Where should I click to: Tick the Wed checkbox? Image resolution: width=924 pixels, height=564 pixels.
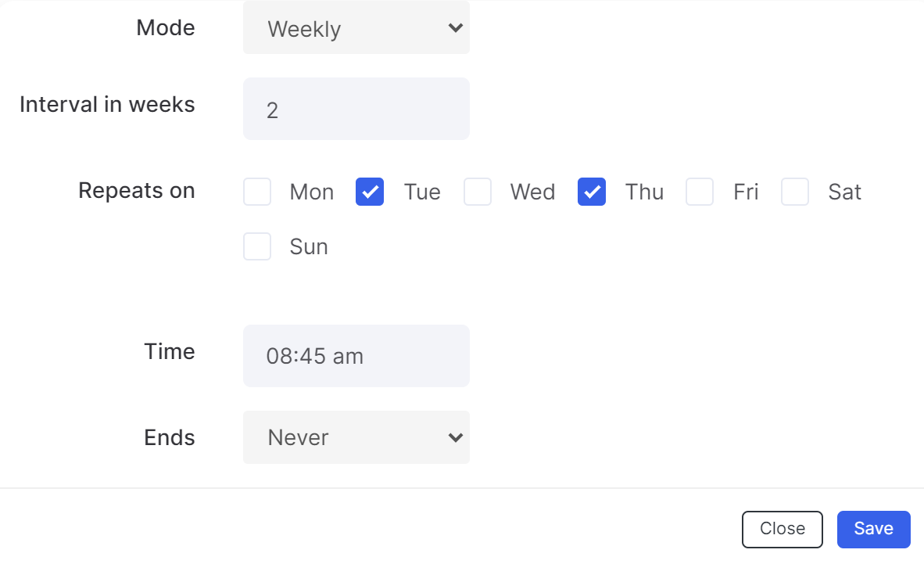tap(478, 192)
